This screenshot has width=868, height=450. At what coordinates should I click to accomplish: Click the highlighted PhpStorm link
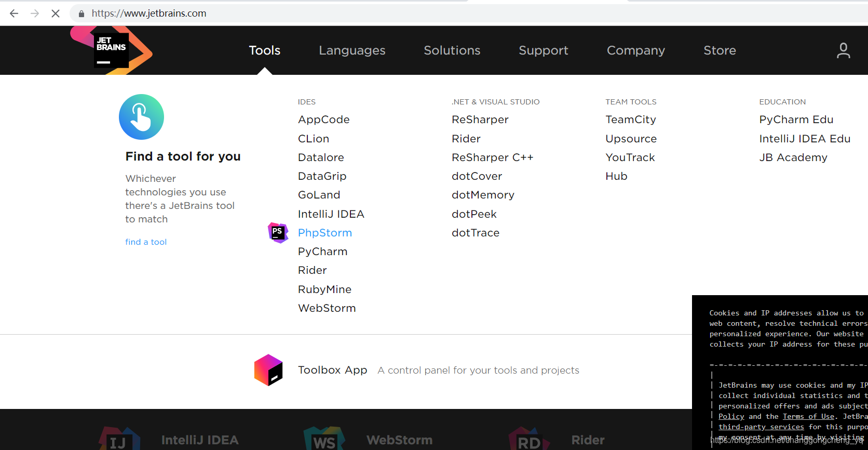coord(325,233)
